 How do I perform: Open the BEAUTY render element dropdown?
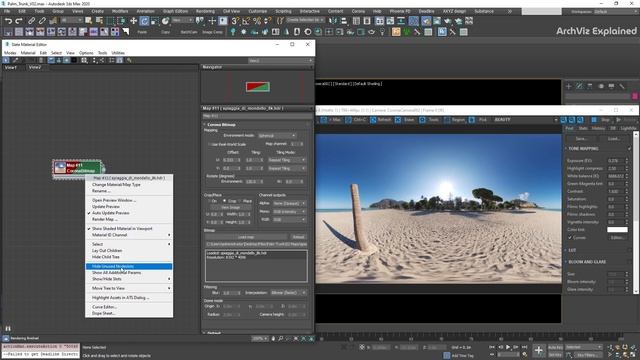(x=526, y=120)
